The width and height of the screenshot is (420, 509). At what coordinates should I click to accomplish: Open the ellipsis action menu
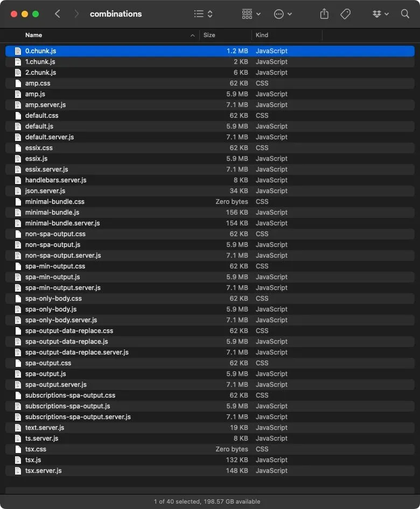(283, 14)
